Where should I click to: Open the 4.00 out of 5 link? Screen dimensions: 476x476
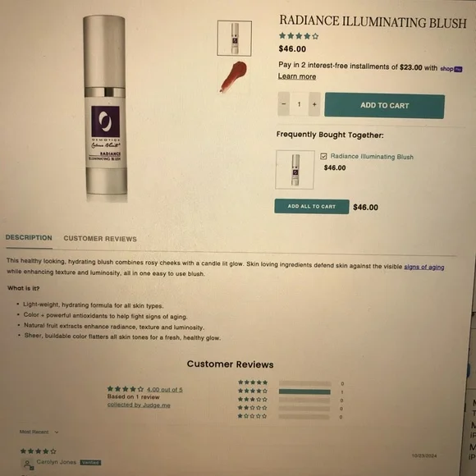pyautogui.click(x=164, y=390)
